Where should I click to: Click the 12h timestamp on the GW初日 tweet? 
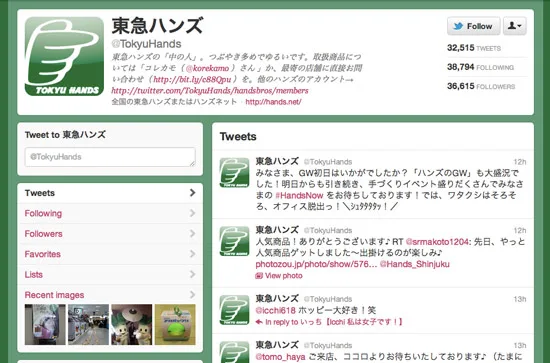pos(520,162)
